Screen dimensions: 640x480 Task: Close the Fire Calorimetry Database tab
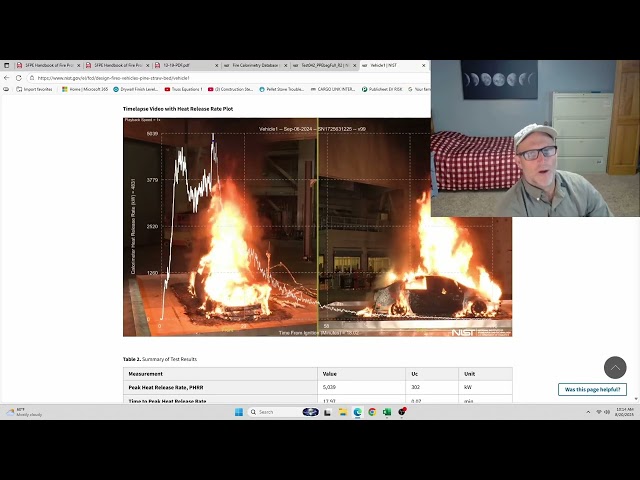286,65
